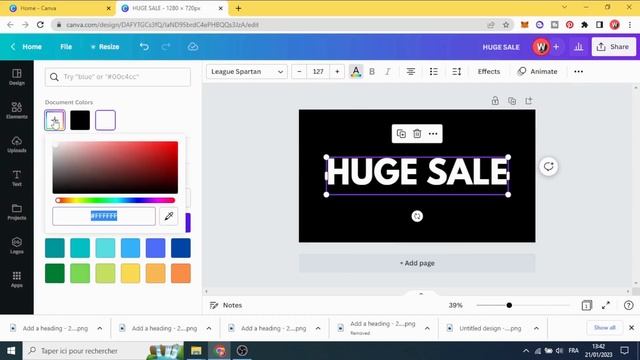The width and height of the screenshot is (640, 360).
Task: Open Notes panel
Action: [226, 305]
